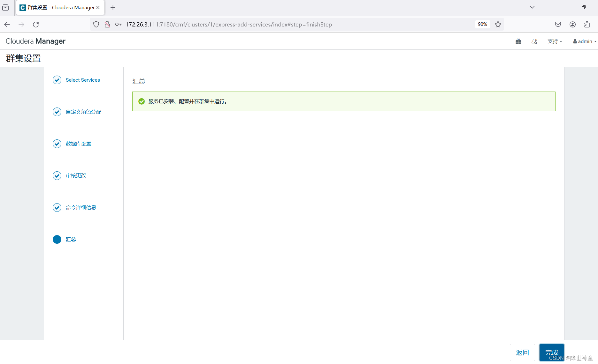This screenshot has height=364, width=598.
Task: Select the current 汇总 step
Action: (x=71, y=240)
